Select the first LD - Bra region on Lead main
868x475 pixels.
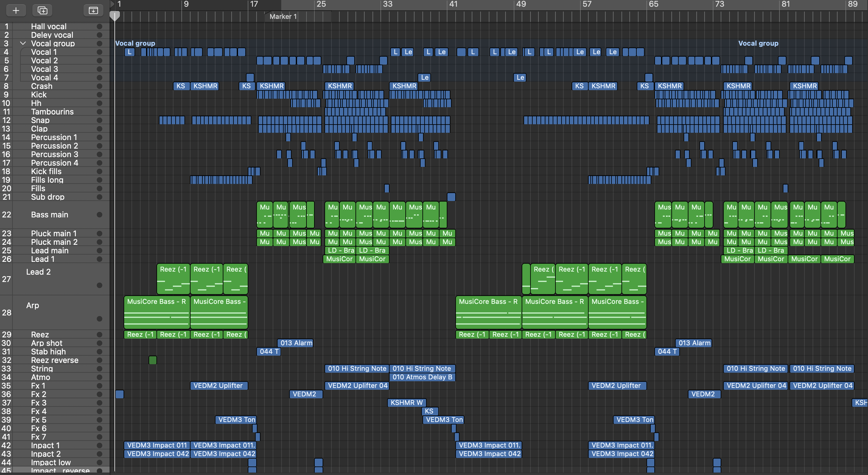point(340,250)
